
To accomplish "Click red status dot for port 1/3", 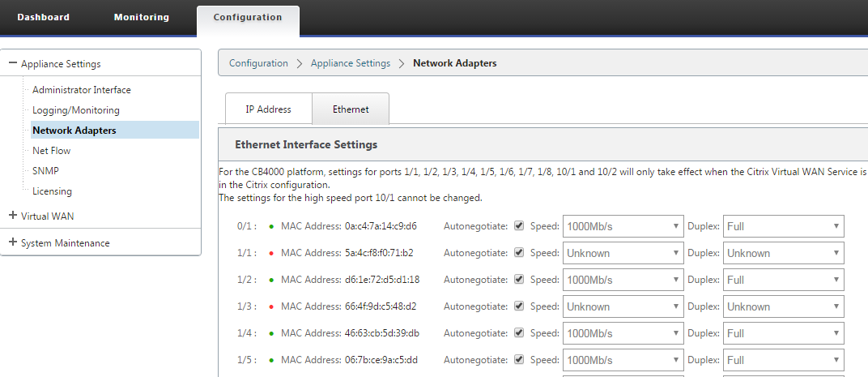I will tap(271, 306).
